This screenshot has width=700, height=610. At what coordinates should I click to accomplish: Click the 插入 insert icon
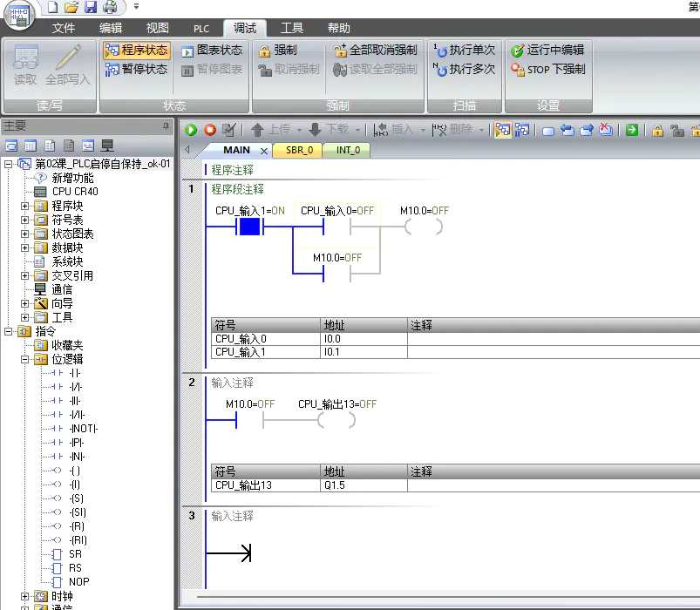click(x=380, y=130)
